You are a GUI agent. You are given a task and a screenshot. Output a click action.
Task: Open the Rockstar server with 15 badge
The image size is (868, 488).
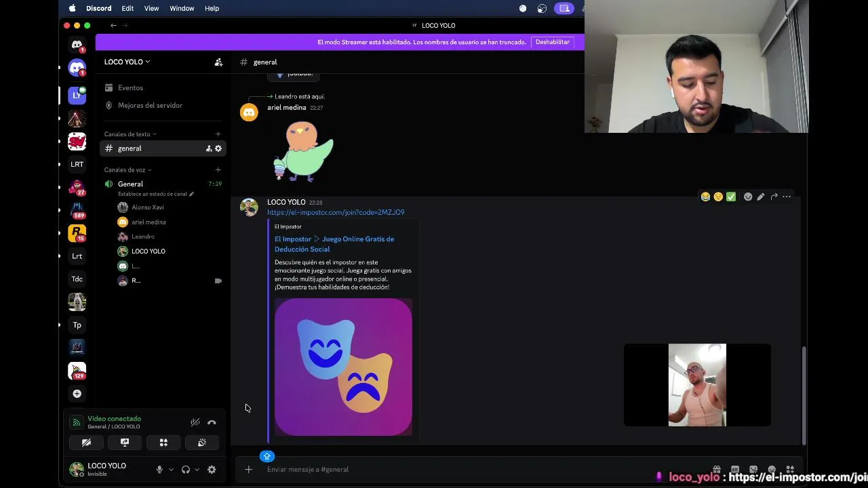click(77, 232)
